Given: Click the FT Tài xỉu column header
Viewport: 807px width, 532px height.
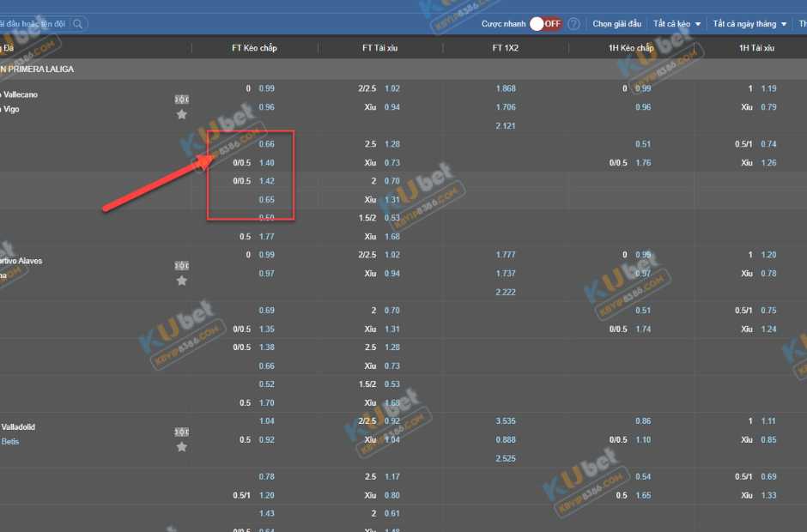Looking at the screenshot, I should (x=379, y=48).
